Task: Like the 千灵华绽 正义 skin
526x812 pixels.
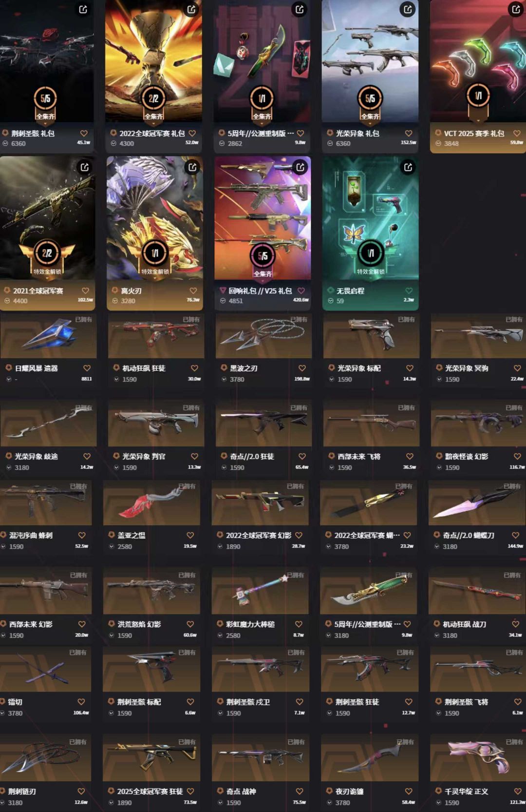Action: click(518, 791)
